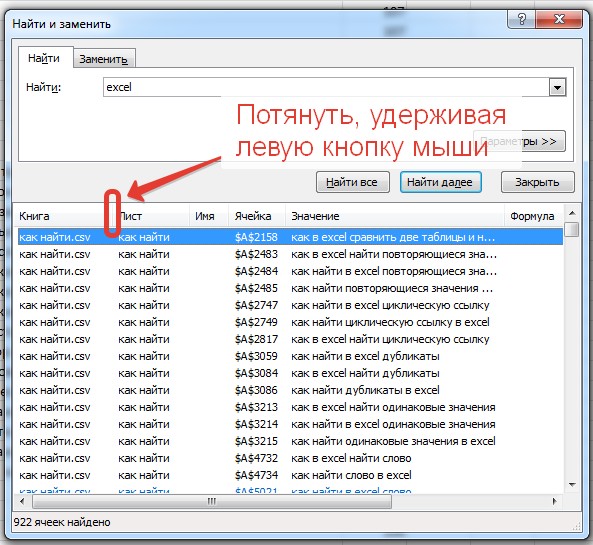
Task: Click the scroll up arrow in results
Action: tap(572, 213)
